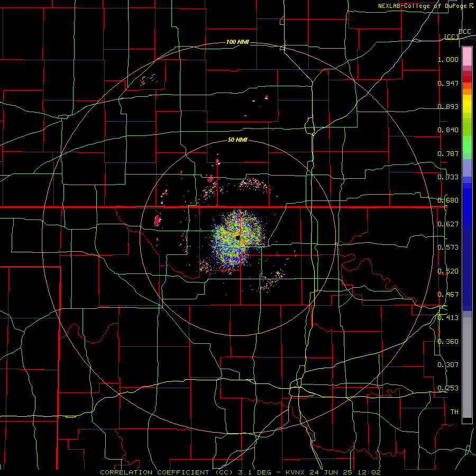Click the 0.307 scale value
Viewport: 476px width, 476px height.
tap(448, 365)
